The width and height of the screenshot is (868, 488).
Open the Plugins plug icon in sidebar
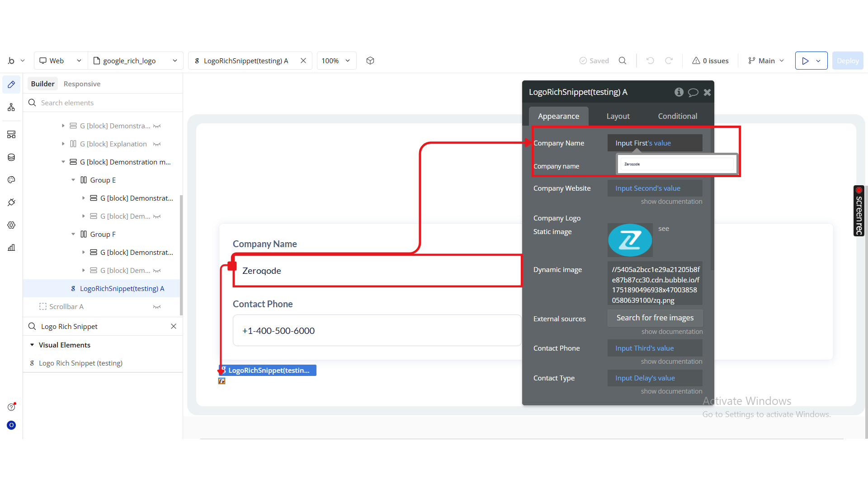tap(11, 202)
